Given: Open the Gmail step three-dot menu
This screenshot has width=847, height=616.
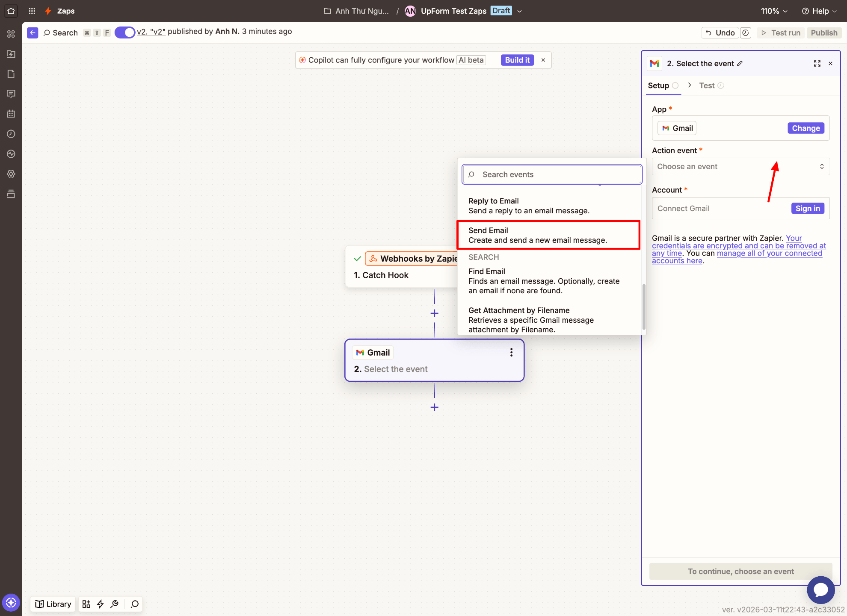Looking at the screenshot, I should pyautogui.click(x=511, y=352).
